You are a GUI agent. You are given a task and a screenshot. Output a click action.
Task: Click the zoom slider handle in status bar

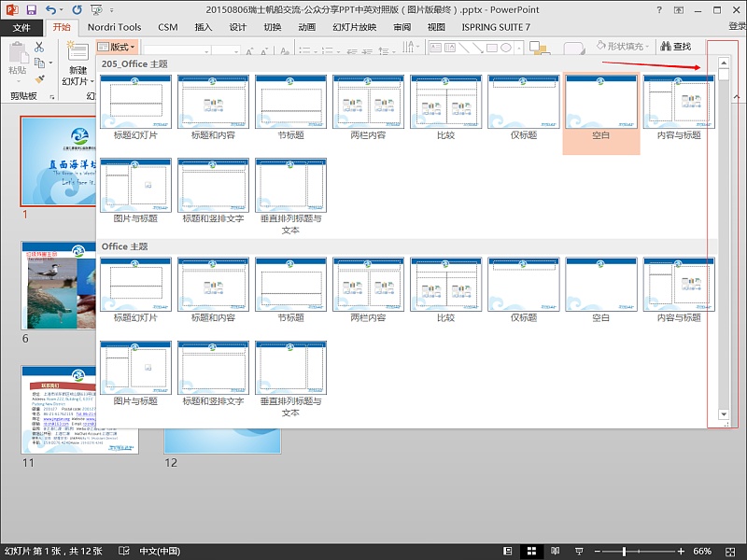624,552
